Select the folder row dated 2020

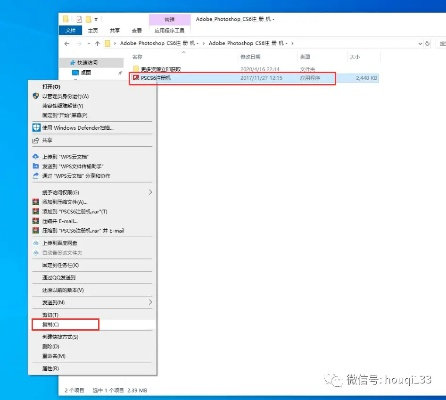tap(254, 69)
